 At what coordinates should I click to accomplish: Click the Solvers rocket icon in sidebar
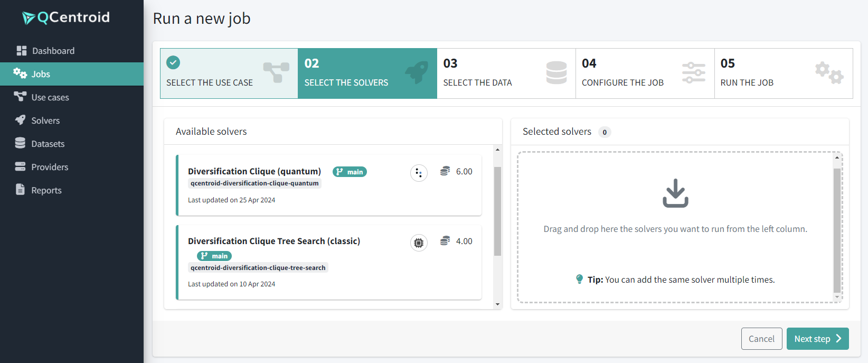point(21,120)
